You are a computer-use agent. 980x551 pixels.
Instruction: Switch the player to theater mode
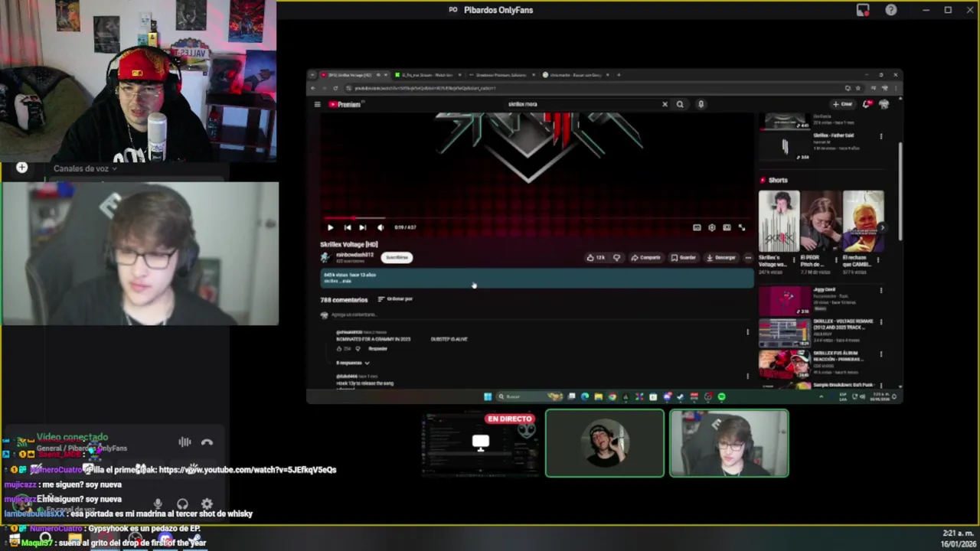(727, 227)
